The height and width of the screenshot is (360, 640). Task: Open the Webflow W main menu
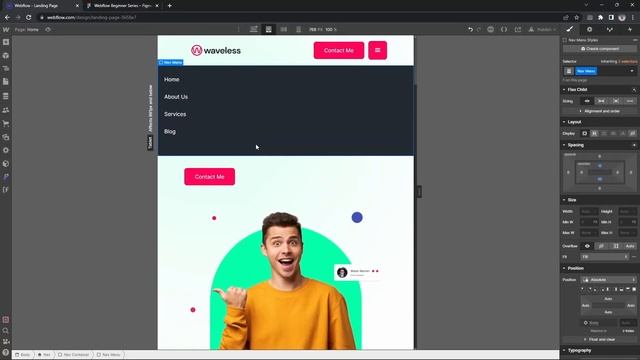point(6,29)
